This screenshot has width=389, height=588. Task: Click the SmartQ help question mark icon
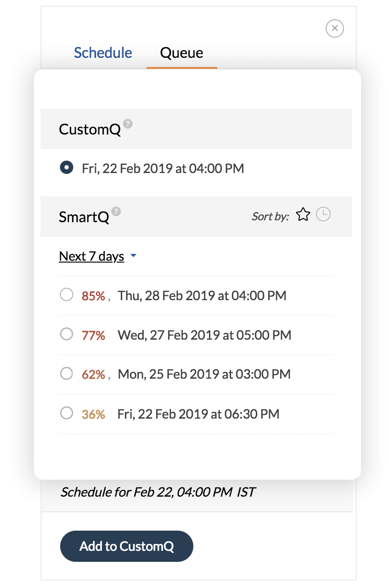coord(117,211)
